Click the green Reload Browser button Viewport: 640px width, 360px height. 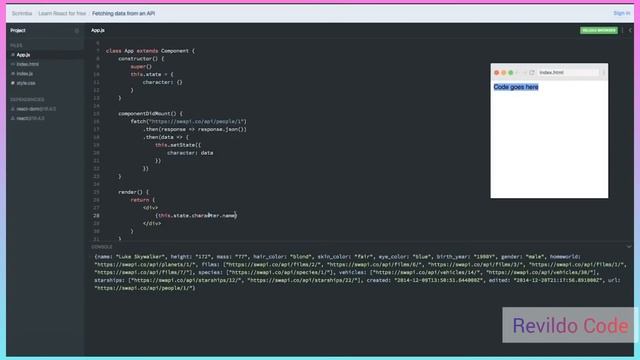tap(599, 30)
